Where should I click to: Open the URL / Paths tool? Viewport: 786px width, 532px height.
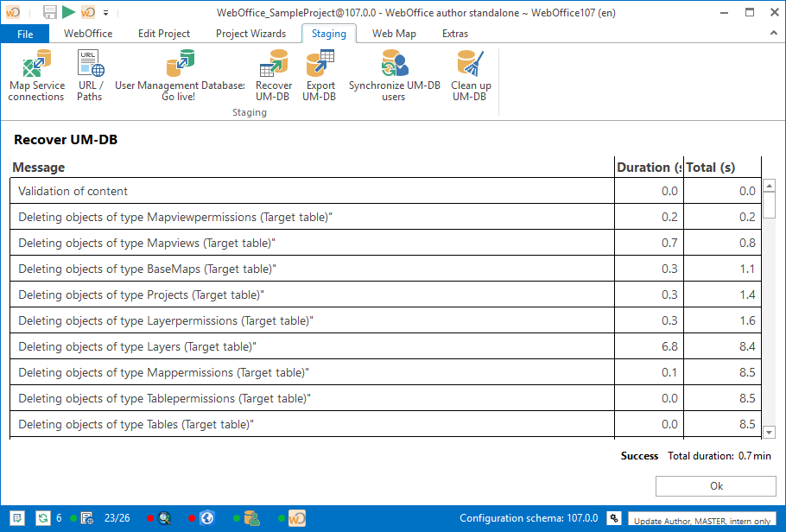90,73
